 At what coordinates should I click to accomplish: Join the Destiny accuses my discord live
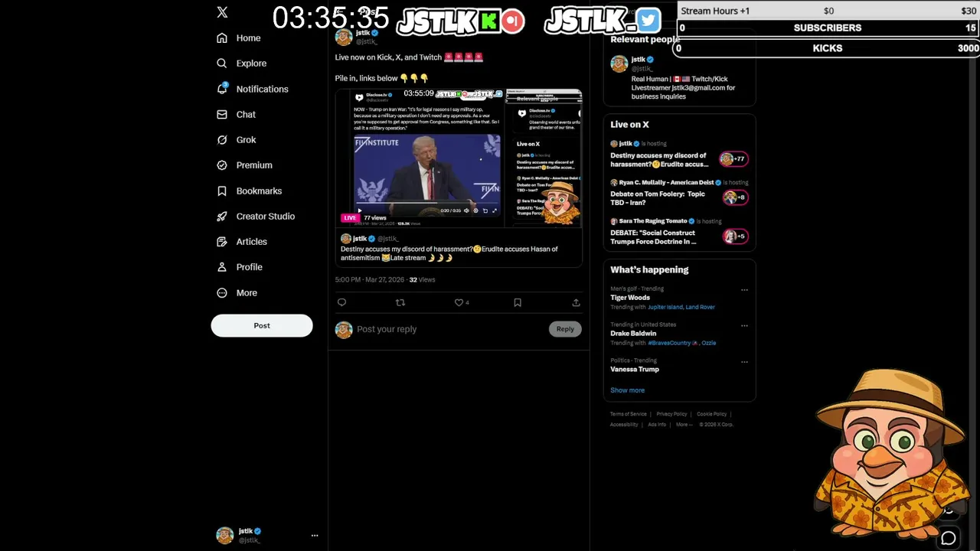[658, 160]
